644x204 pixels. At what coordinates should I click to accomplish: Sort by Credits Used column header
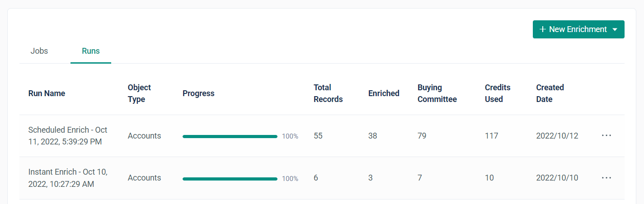click(498, 93)
